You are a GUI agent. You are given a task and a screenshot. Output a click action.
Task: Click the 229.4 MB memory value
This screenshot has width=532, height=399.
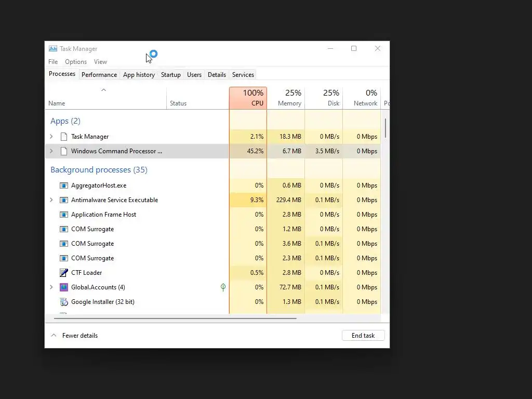[289, 200]
